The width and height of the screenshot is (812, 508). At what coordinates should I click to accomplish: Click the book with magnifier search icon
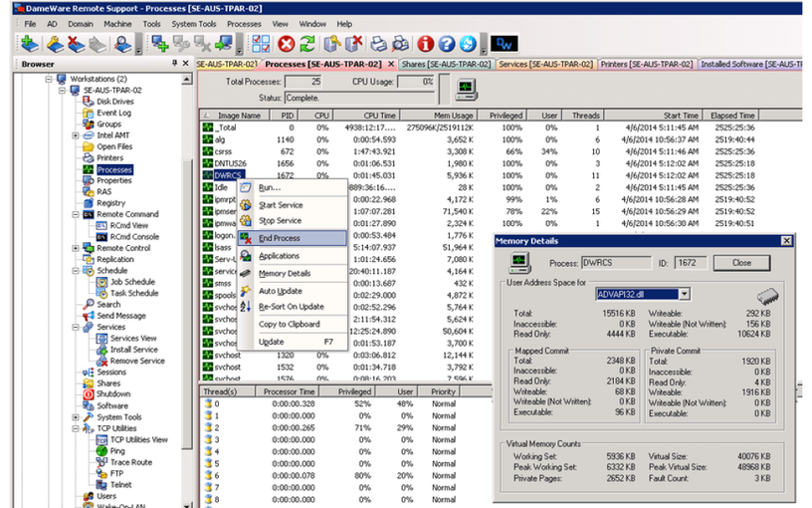pos(122,44)
